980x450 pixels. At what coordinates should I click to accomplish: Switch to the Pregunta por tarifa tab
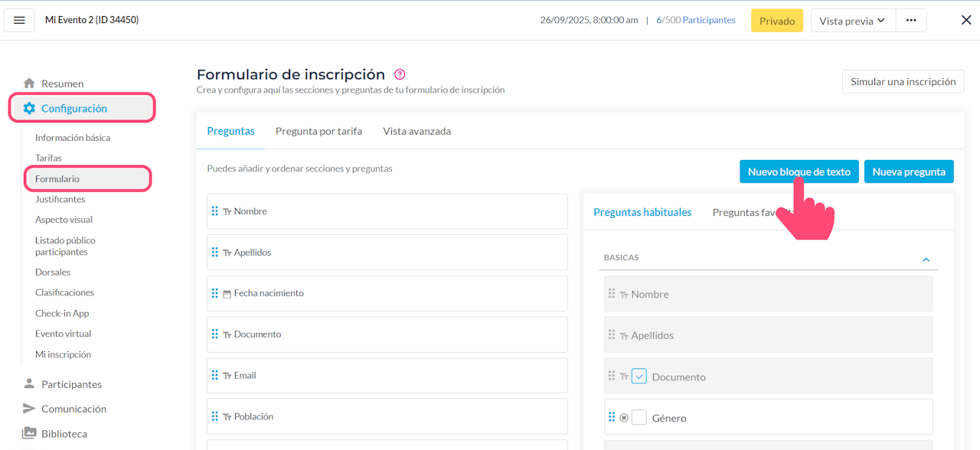coord(318,131)
